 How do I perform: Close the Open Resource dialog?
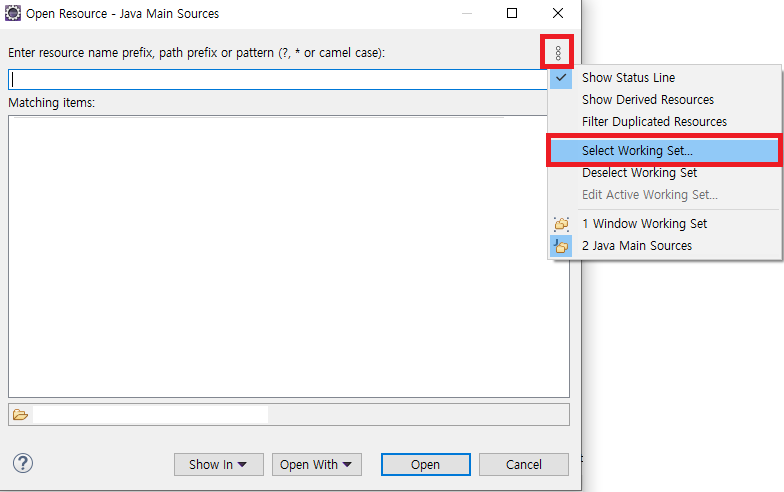pos(558,13)
